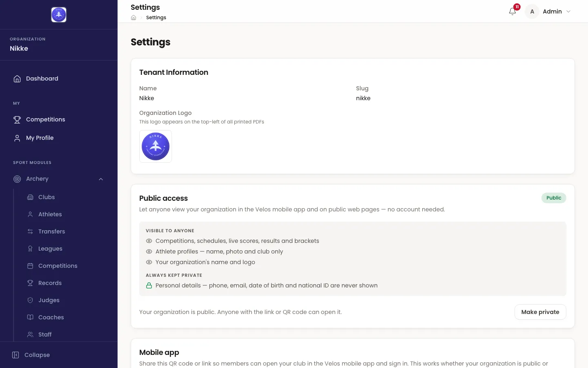The height and width of the screenshot is (368, 588).
Task: Open the Transfers section
Action: click(65, 231)
